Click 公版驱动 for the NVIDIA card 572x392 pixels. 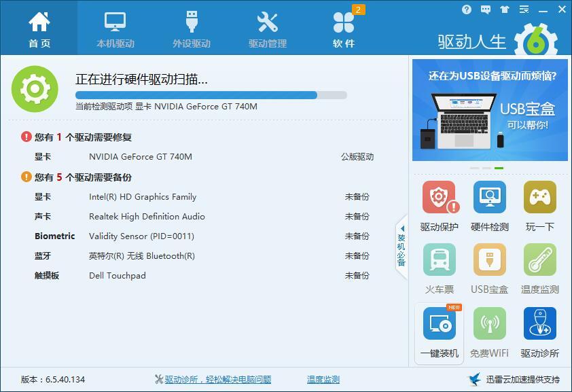click(357, 157)
